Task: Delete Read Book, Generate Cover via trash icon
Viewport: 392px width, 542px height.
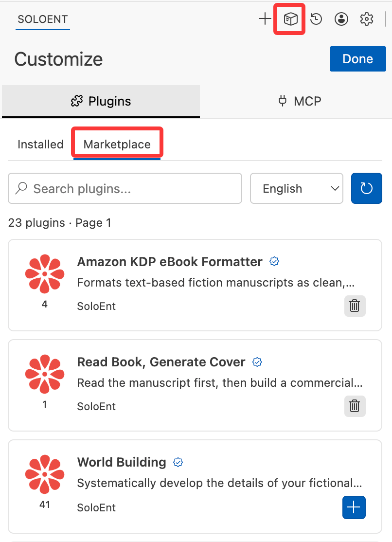Action: point(355,406)
